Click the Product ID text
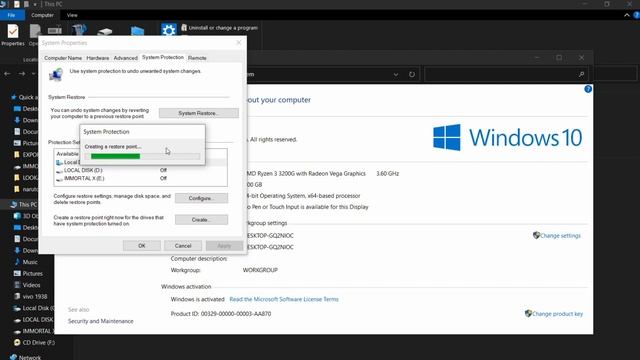 tap(221, 314)
